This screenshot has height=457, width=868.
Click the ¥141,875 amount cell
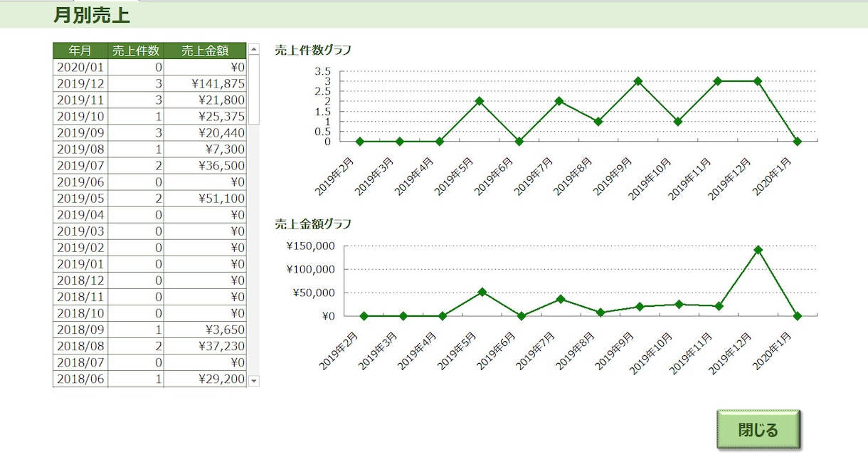(205, 83)
